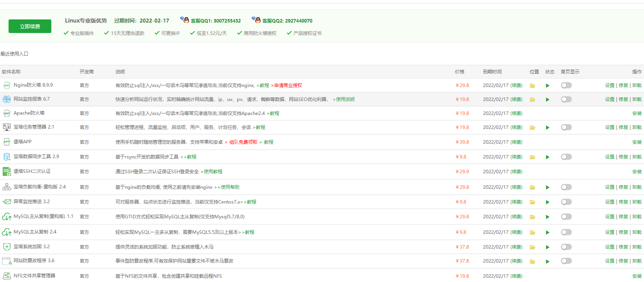Open the Nginx防火墙 folder location icon
The height and width of the screenshot is (282, 644).
coord(532,85)
